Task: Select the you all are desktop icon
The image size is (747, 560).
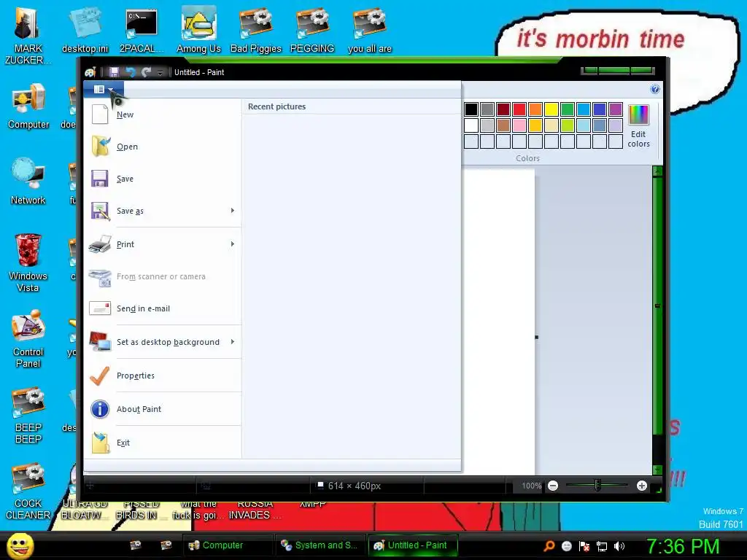Action: (370, 31)
